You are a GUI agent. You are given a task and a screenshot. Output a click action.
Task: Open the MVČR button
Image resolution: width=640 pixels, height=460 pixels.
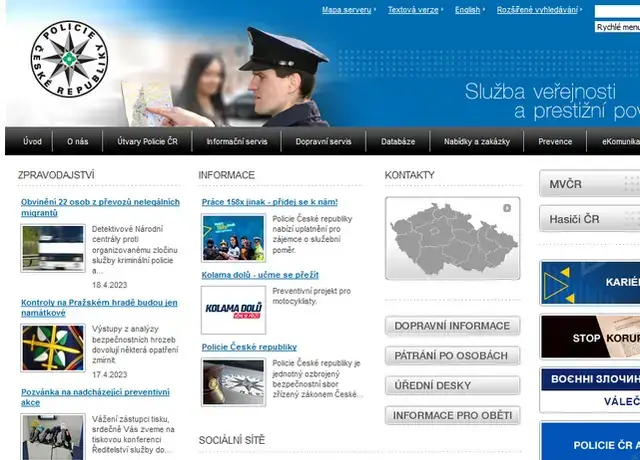click(589, 184)
